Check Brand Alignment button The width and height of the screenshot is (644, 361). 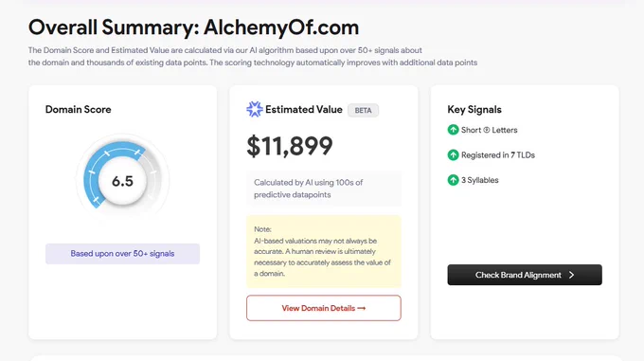(525, 275)
